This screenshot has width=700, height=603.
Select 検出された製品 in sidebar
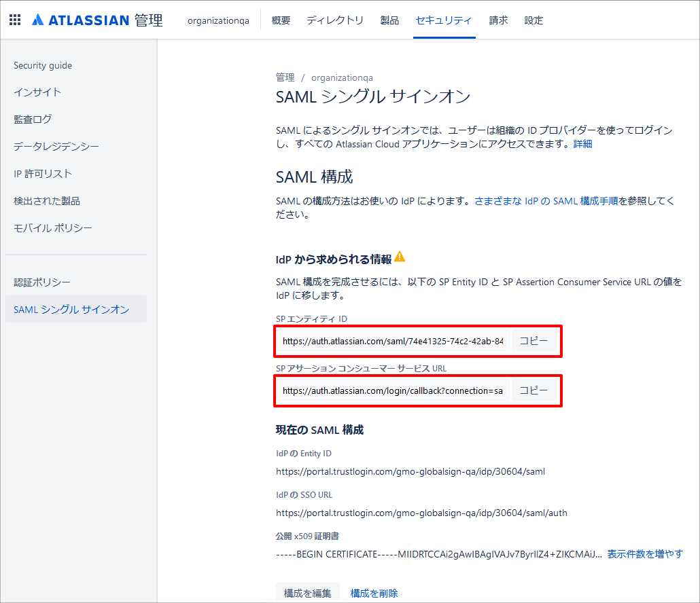[x=47, y=201]
